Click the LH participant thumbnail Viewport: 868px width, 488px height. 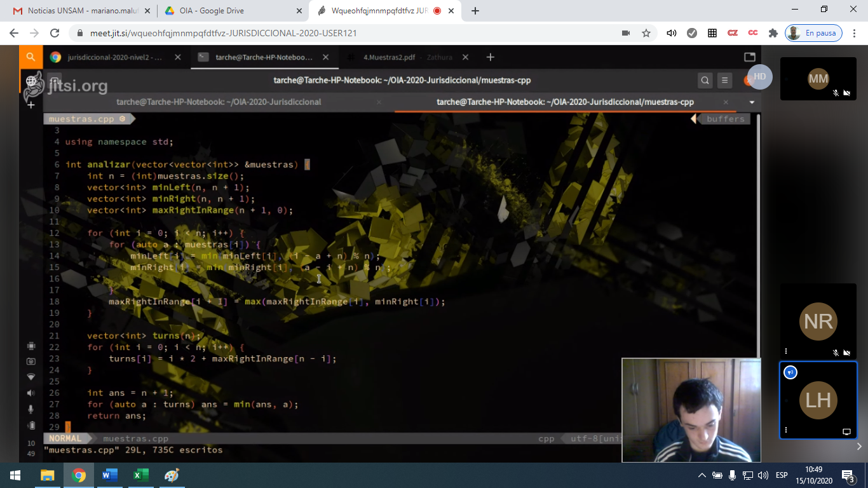click(x=818, y=400)
